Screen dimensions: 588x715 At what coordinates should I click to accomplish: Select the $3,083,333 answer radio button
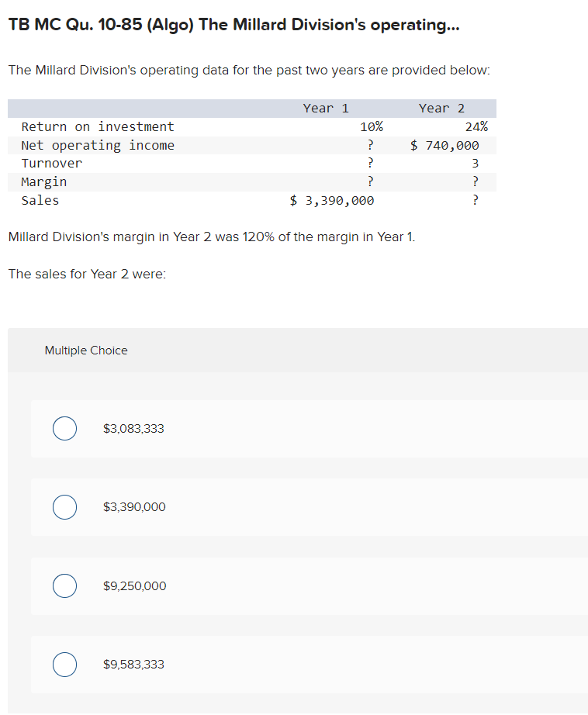(x=64, y=428)
